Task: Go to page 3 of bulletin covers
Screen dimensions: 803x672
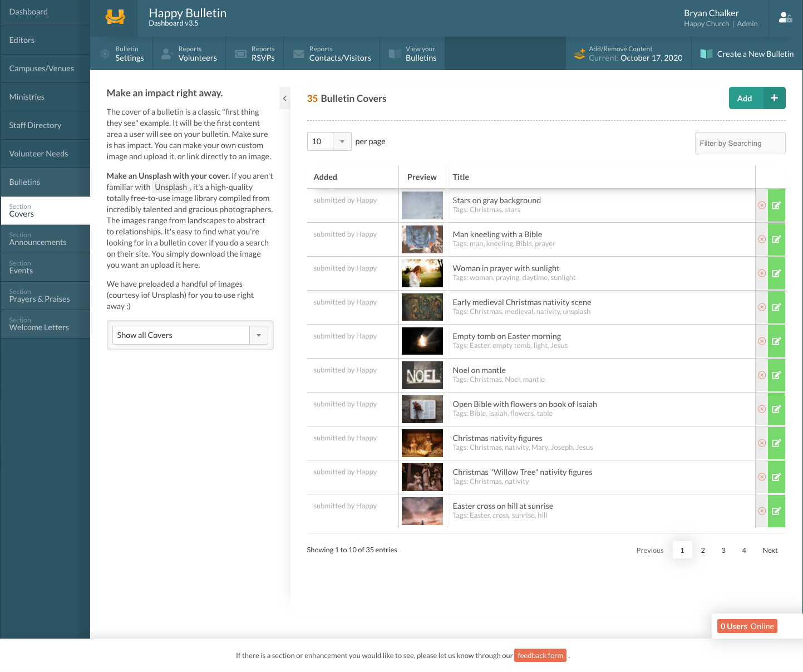Action: click(x=723, y=550)
